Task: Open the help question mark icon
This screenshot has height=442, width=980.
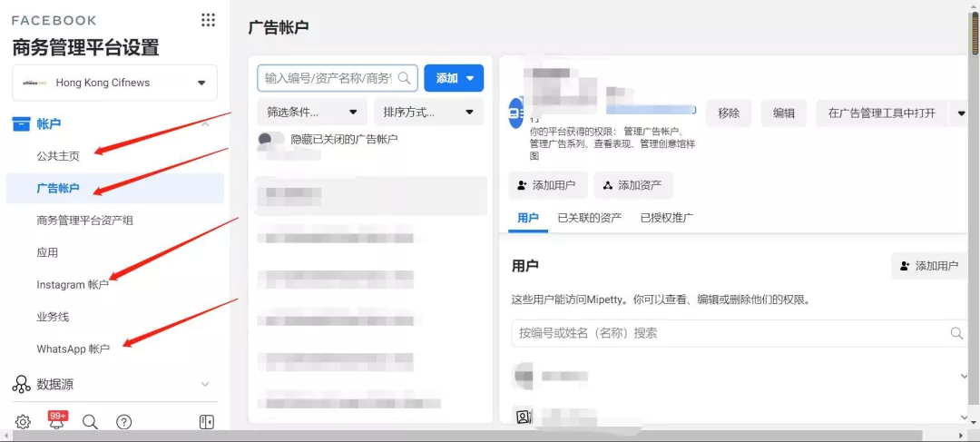Action: point(123,422)
